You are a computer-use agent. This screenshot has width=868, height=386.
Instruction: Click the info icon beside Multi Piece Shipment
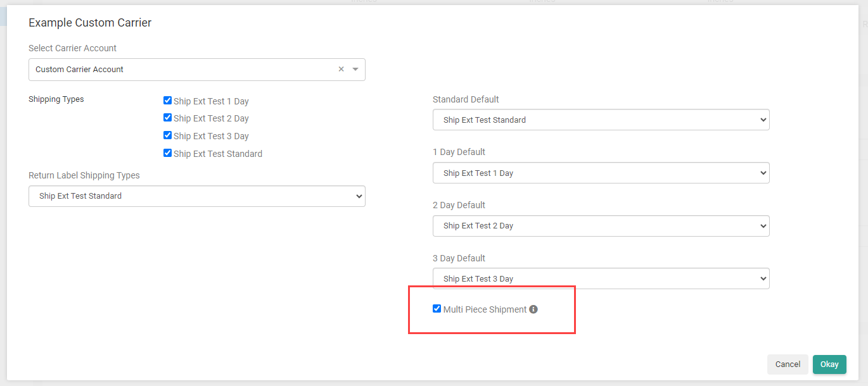(533, 309)
